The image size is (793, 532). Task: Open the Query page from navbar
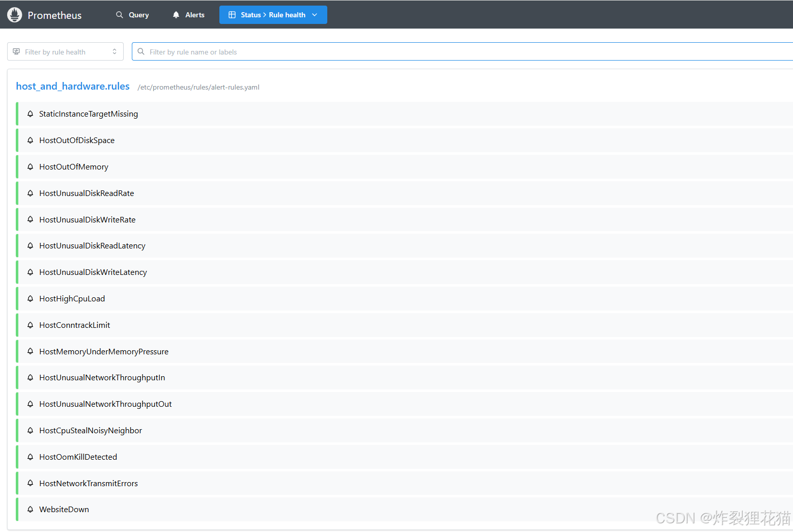pos(132,15)
